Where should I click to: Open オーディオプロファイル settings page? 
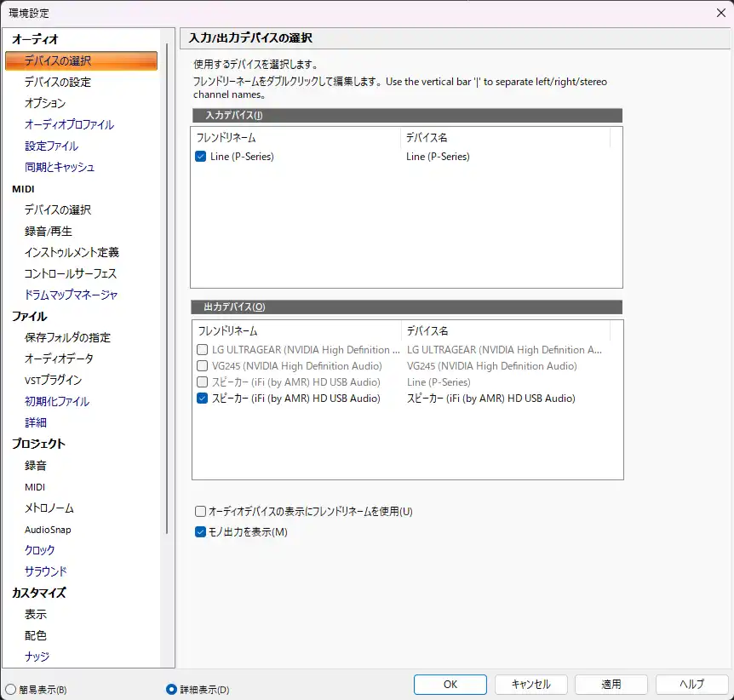[69, 124]
